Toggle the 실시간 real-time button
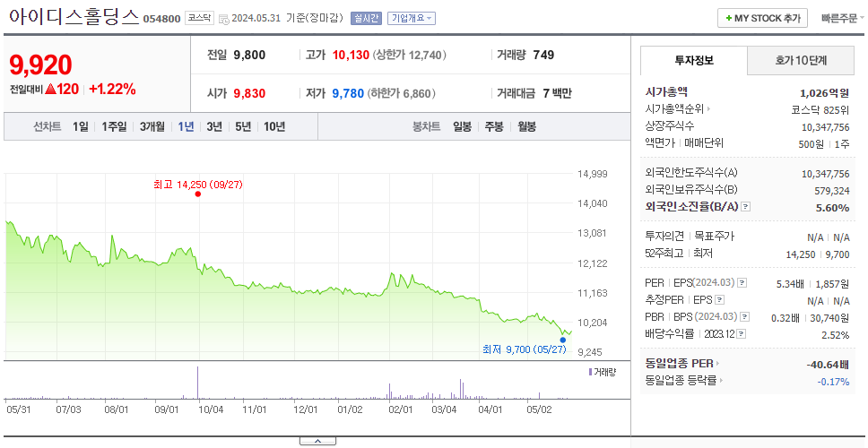868x448 pixels. point(366,18)
